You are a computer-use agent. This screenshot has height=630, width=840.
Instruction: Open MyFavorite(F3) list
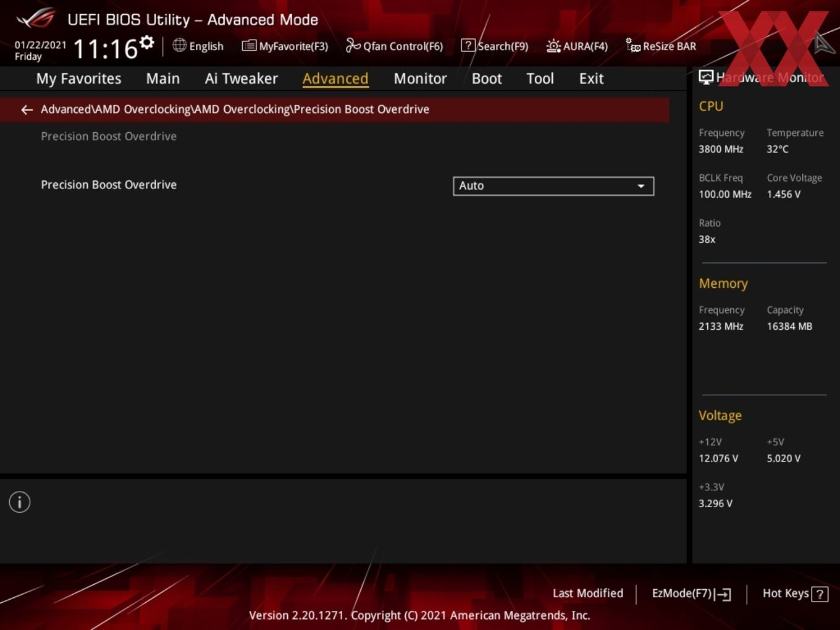(x=285, y=46)
